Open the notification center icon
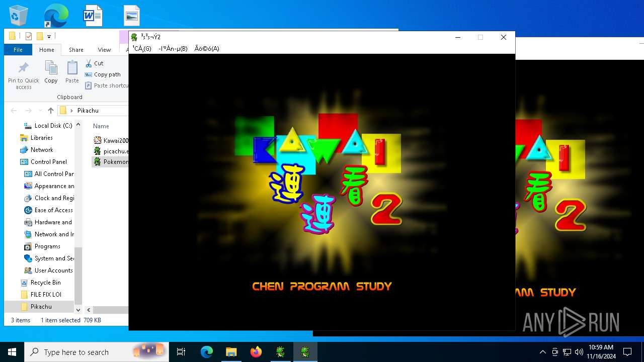This screenshot has height=362, width=644. tap(627, 352)
